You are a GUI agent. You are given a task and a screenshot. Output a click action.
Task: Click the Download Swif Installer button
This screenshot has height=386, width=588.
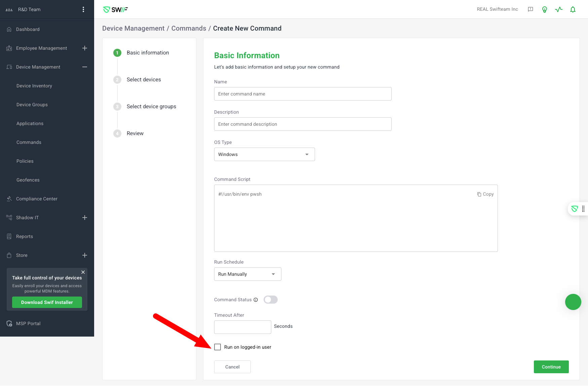pos(47,302)
